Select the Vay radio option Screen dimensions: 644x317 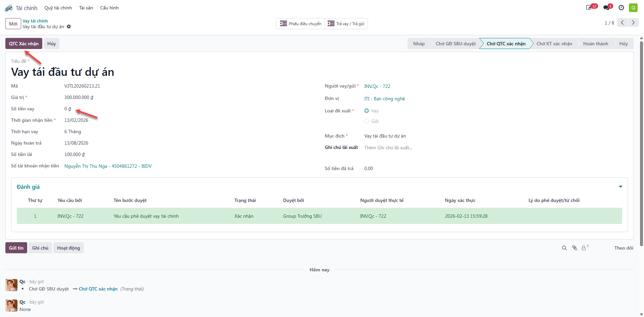[367, 111]
